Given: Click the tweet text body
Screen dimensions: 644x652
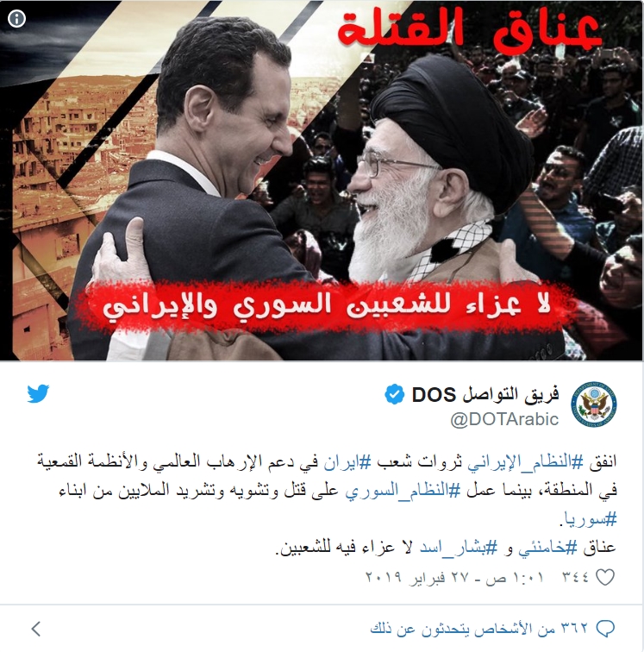Looking at the screenshot, I should [x=327, y=505].
